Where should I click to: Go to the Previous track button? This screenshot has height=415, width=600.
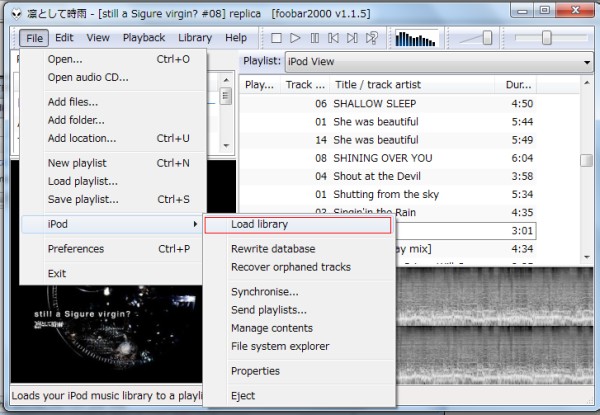(334, 38)
